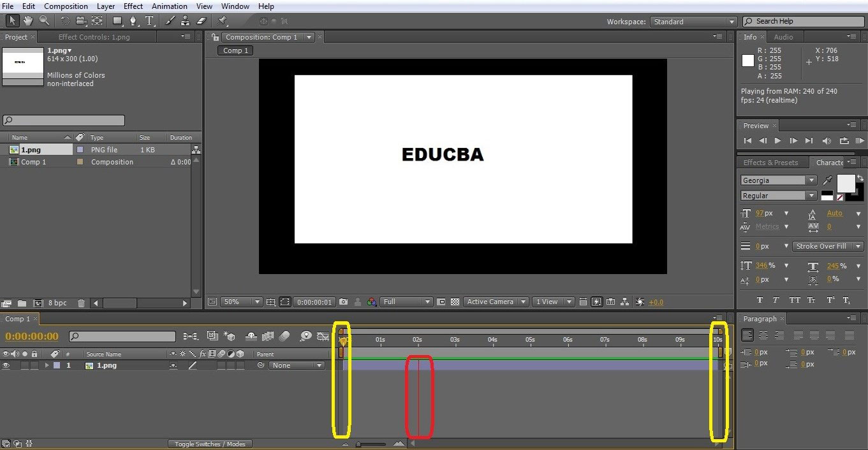Select the Pen tool
Screen dimensions: 868x450
(x=133, y=20)
